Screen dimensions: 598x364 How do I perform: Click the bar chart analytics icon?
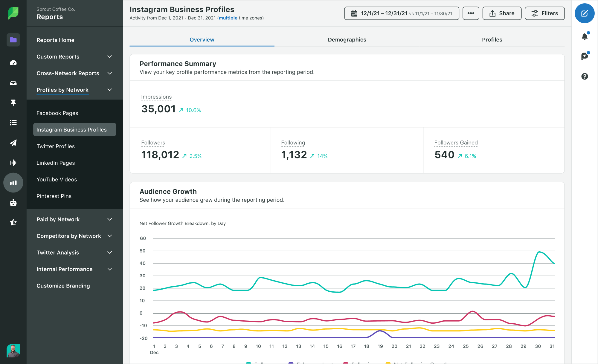click(13, 183)
